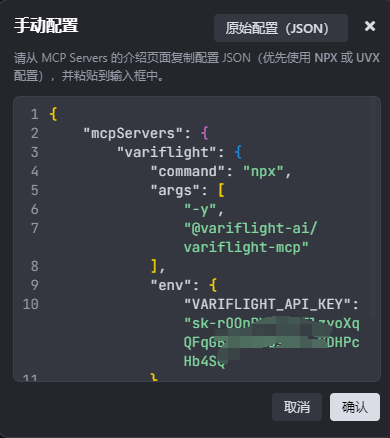Image resolution: width=390 pixels, height=438 pixels.
Task: Click the opening square bracket after "args"
Action: [221, 190]
